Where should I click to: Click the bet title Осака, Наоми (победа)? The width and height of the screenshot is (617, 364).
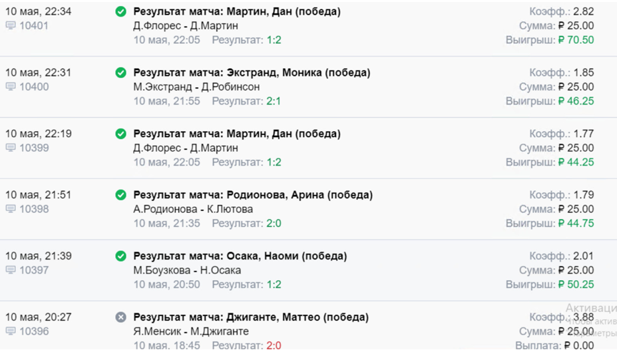coord(287,256)
